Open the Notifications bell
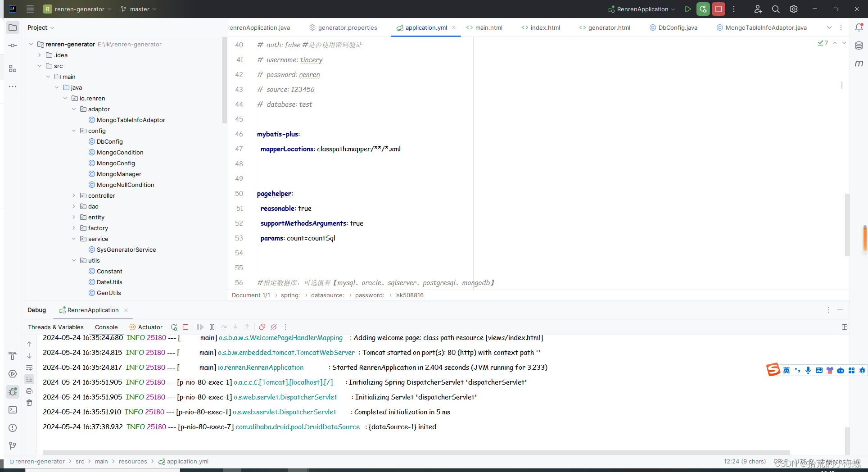This screenshot has width=868, height=472. click(859, 27)
